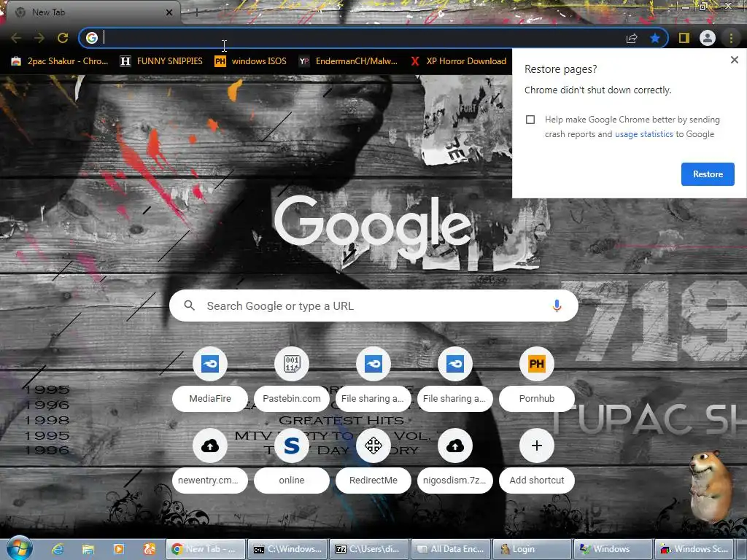Screen dimensions: 747x560
Task: Open the windows ISOS bookmark
Action: pyautogui.click(x=251, y=61)
